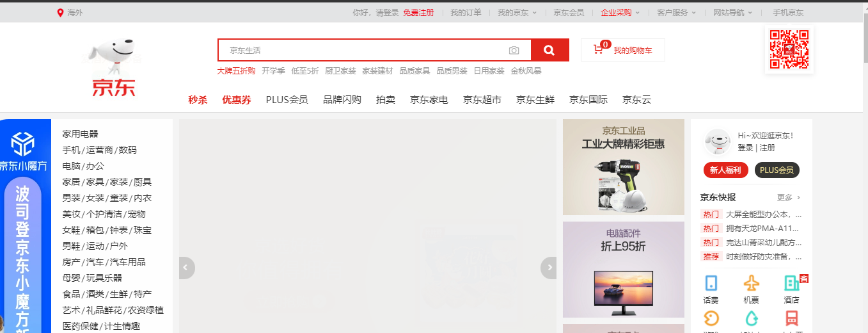Image resolution: width=868 pixels, height=333 pixels.
Task: Open 我的订单 link
Action: coord(466,13)
